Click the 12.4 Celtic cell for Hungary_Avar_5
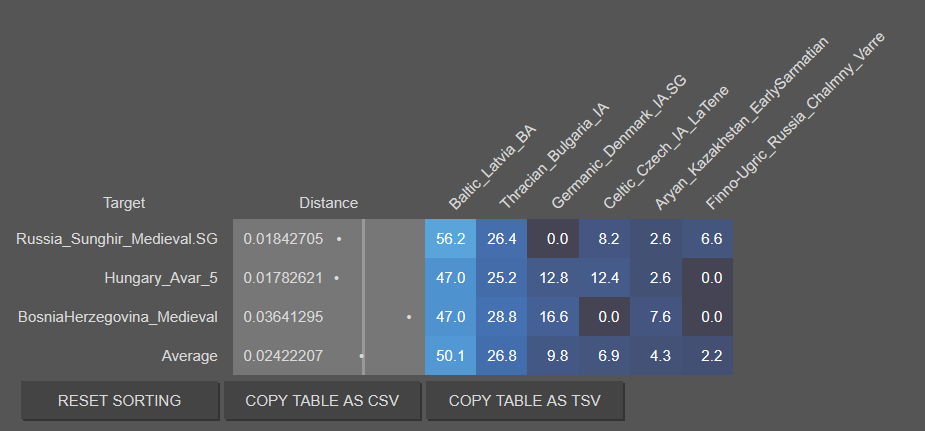Image resolution: width=925 pixels, height=431 pixels. pos(605,278)
